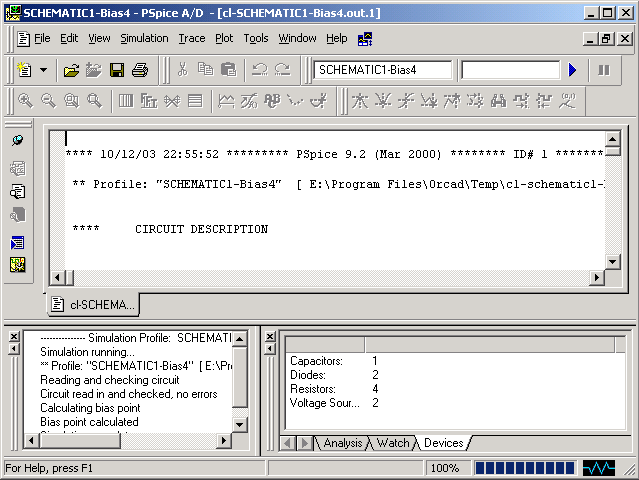
Task: Toggle the Mark Data Points icon
Action: [x=295, y=101]
